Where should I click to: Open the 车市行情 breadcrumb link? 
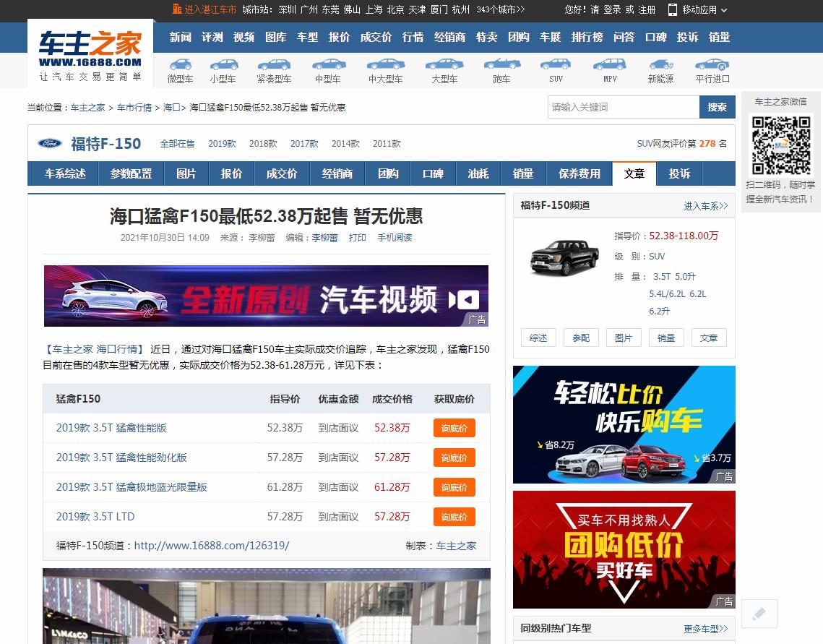134,107
